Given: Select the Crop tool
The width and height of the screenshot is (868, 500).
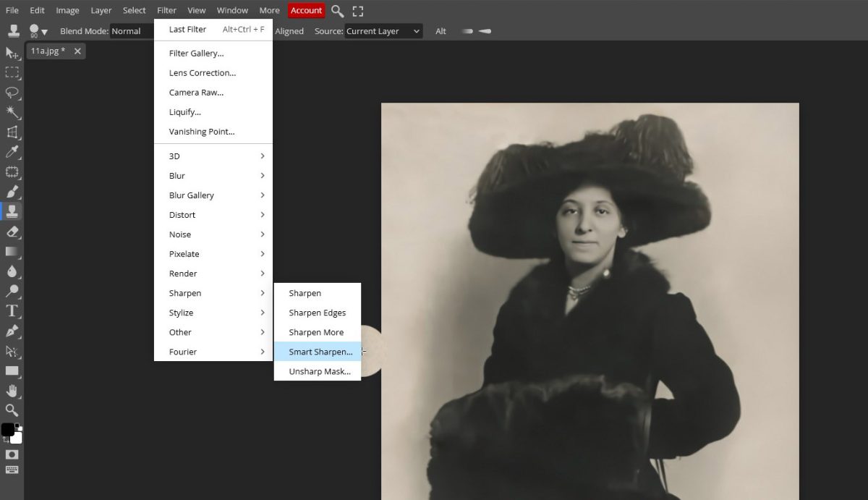Looking at the screenshot, I should (x=12, y=132).
